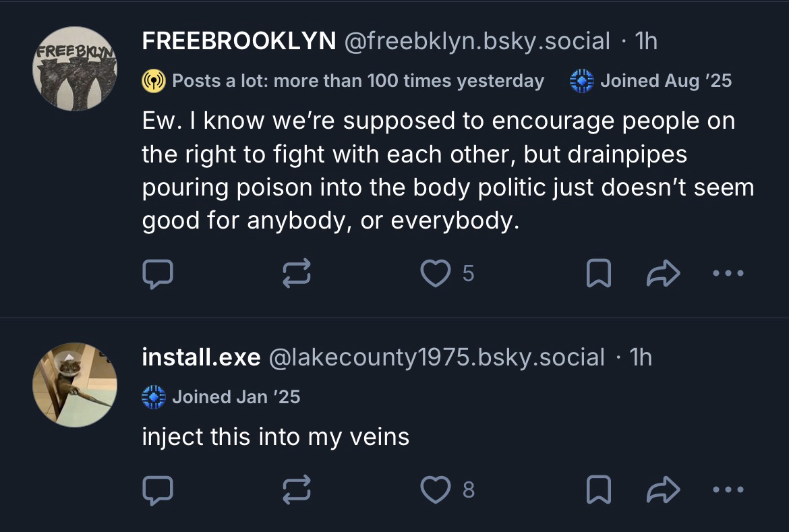Image resolution: width=789 pixels, height=532 pixels.
Task: Share FREEBROOKLYN's post
Action: coord(664,274)
